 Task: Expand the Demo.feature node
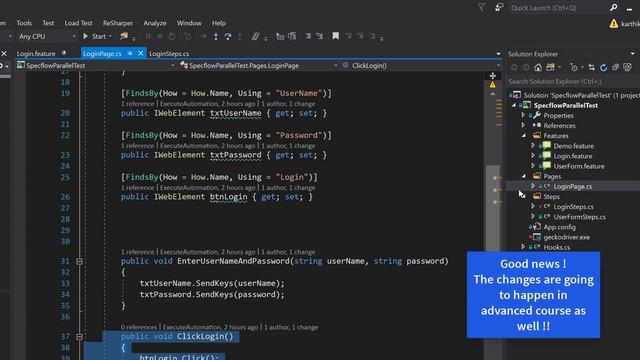(x=533, y=146)
